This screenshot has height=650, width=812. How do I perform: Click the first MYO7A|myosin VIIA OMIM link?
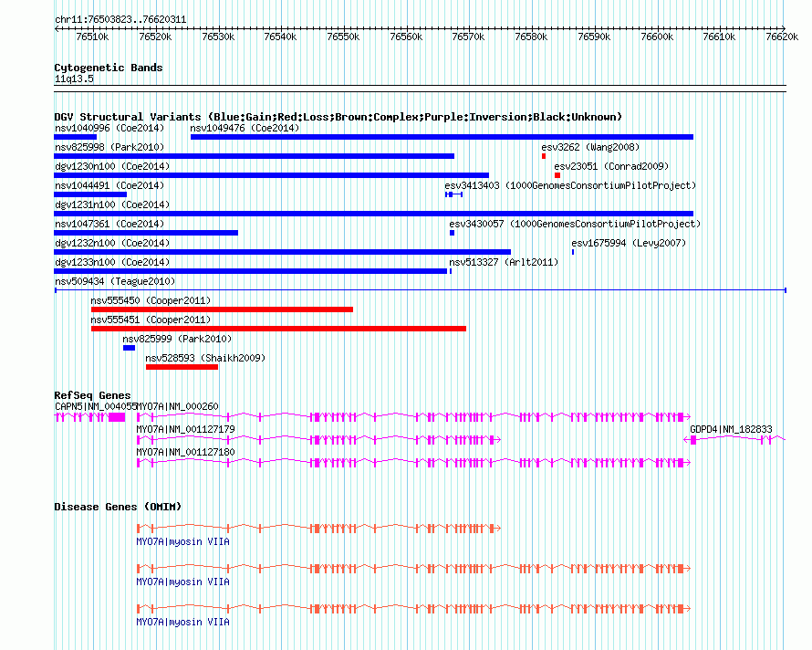click(x=182, y=541)
